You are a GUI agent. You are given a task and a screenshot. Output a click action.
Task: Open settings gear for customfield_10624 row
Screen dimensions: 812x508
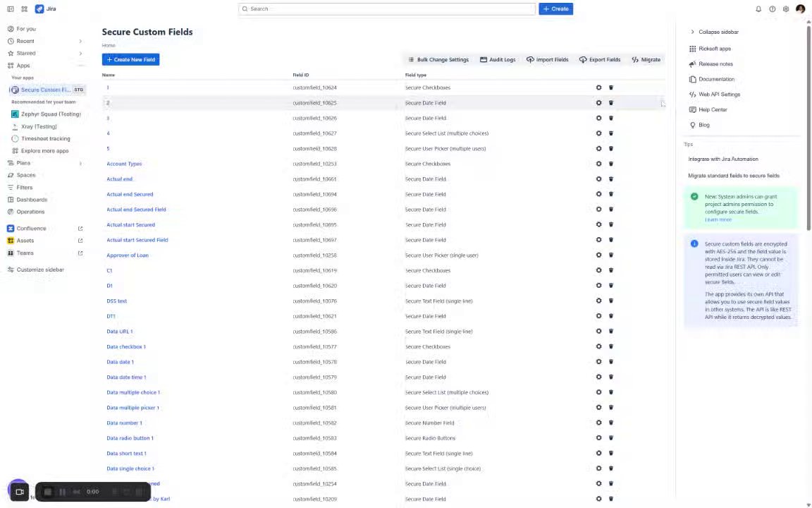pos(598,87)
